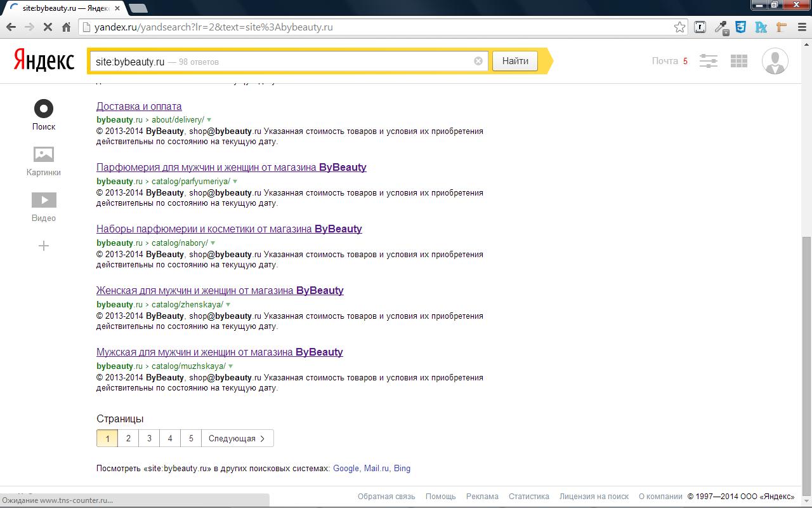Expand the dropdown arrow next to catalog/parfyumeriya/
This screenshot has width=812, height=508.
coord(235,182)
